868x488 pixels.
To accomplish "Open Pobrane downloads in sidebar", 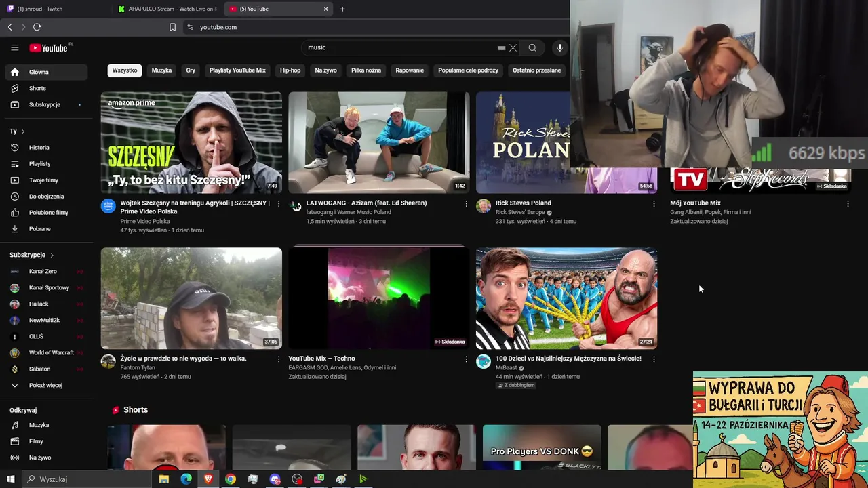I will coord(46,228).
